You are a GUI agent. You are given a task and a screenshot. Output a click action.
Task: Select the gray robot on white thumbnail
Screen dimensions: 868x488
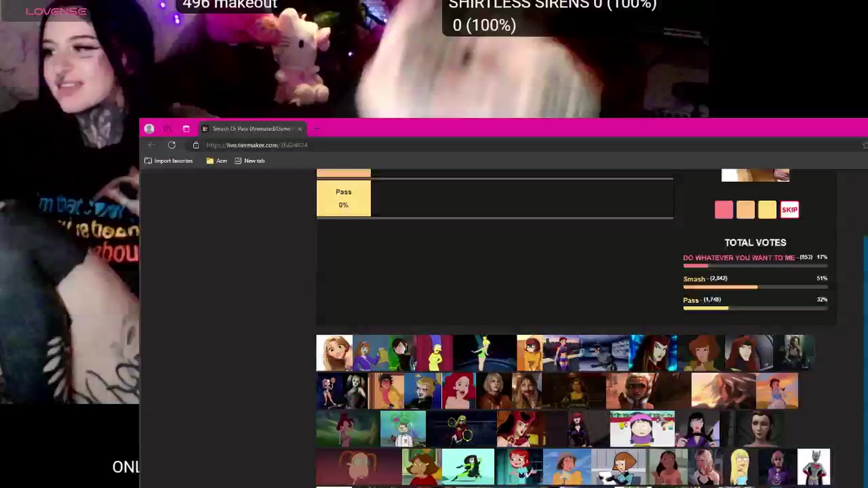814,467
